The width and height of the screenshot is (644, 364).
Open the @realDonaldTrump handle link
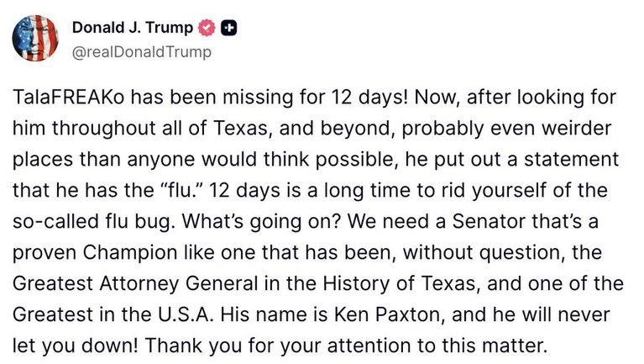point(142,52)
